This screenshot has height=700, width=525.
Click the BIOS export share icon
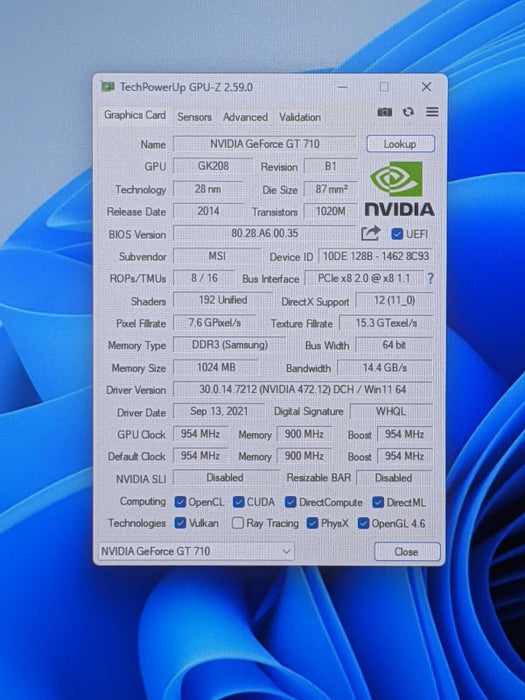[x=371, y=233]
